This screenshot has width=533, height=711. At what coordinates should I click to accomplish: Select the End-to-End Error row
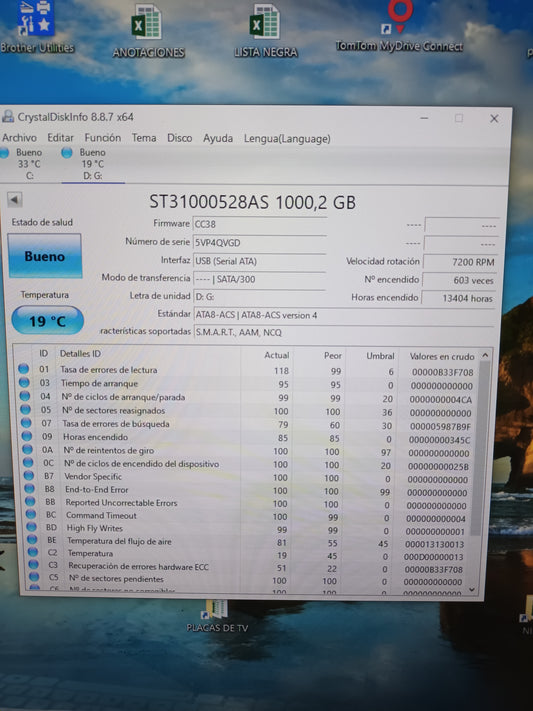(x=246, y=490)
